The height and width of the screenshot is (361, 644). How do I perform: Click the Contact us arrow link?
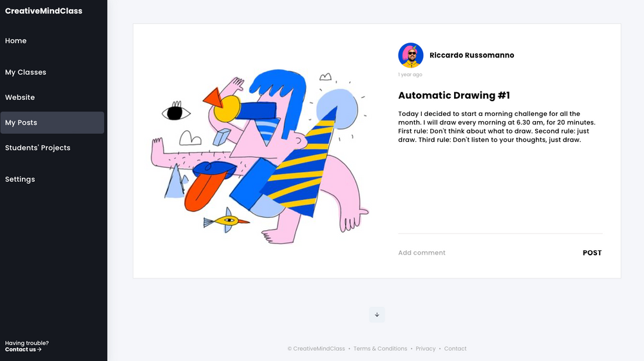coord(23,349)
